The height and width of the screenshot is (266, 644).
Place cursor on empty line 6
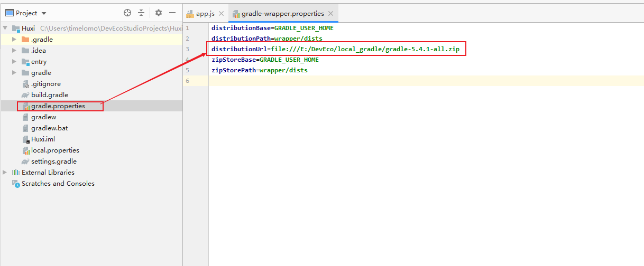point(426,81)
